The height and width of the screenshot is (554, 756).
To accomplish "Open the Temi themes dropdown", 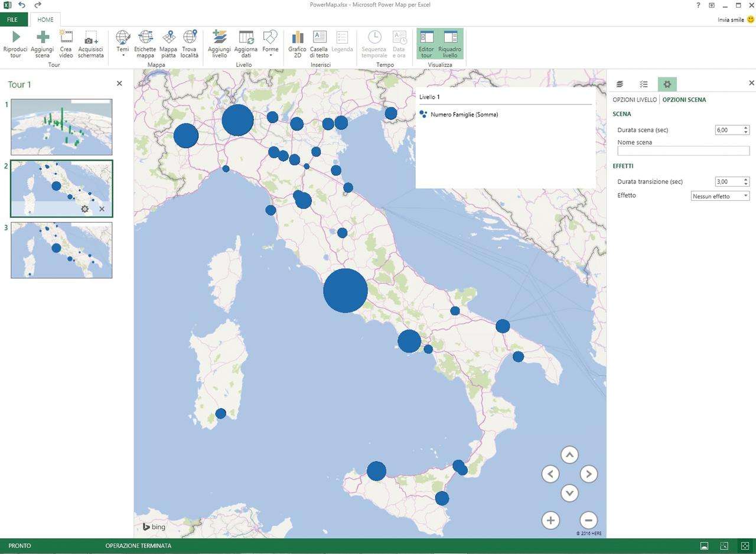I will [123, 44].
